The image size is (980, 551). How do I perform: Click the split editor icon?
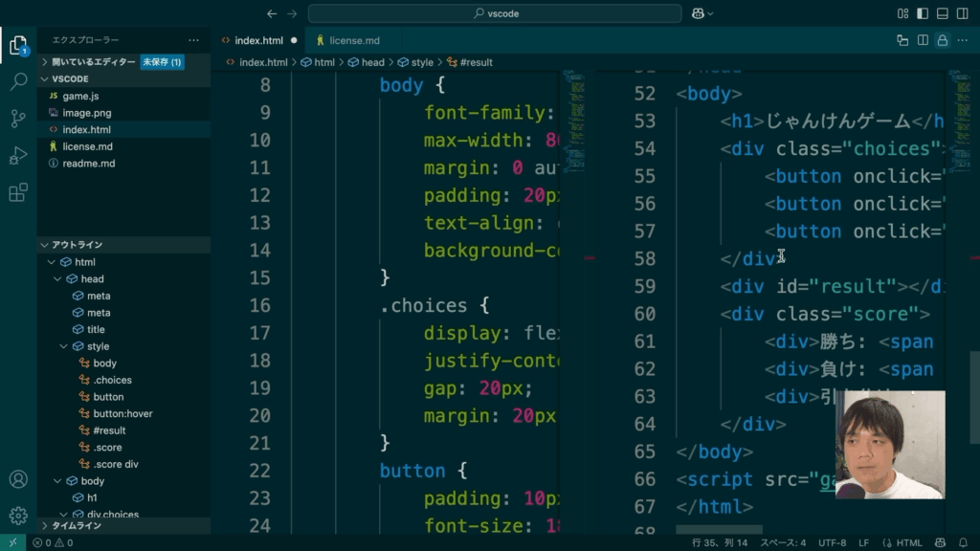click(923, 40)
